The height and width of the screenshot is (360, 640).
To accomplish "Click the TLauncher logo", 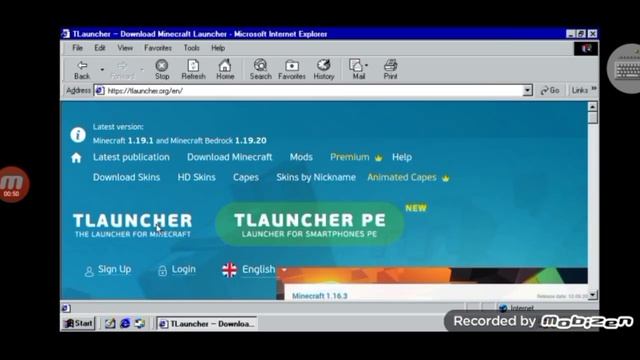I will 132,225.
